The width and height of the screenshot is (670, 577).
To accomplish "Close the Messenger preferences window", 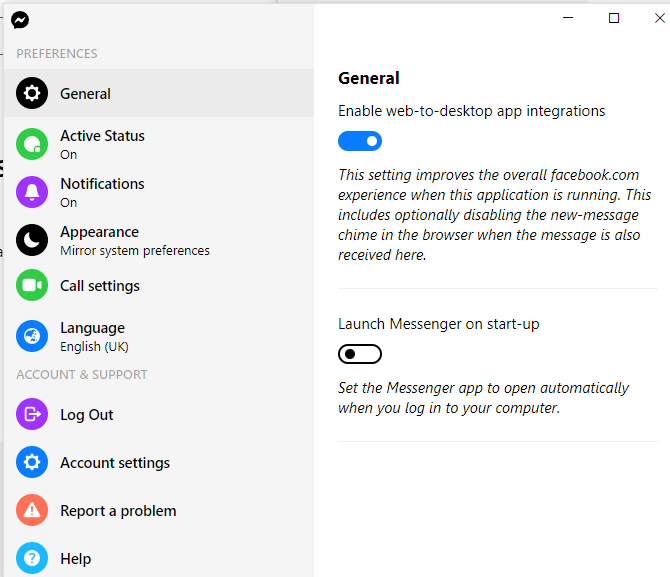I will [x=660, y=18].
